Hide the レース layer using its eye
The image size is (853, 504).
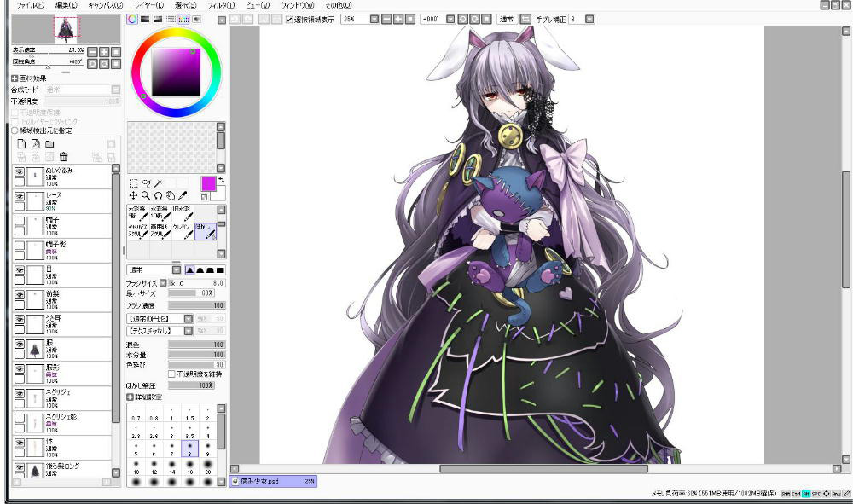point(19,196)
